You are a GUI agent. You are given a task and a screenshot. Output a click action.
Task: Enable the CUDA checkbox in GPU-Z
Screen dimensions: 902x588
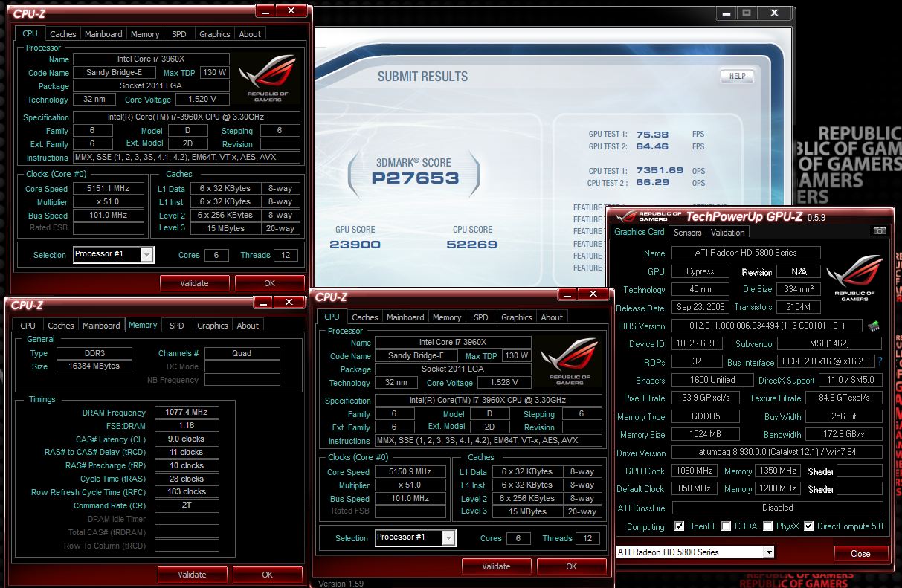727,526
